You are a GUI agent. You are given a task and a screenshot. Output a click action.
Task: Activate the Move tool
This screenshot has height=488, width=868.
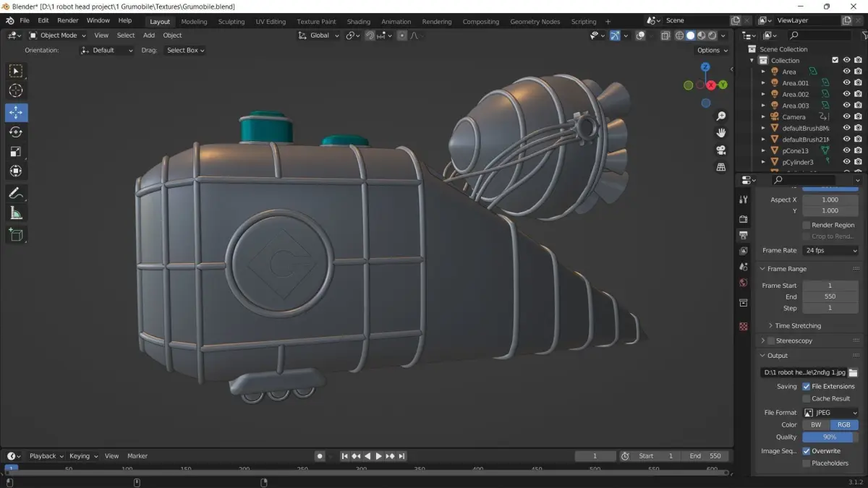16,113
